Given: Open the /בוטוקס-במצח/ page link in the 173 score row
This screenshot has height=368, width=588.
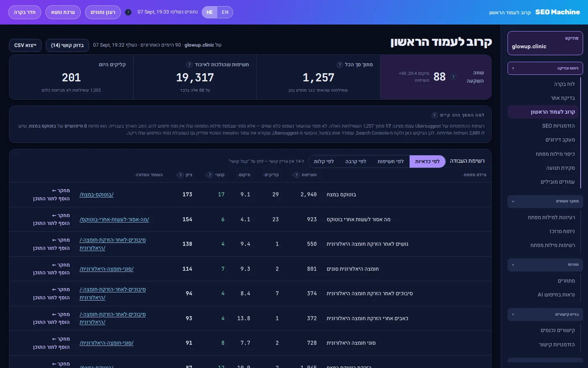Looking at the screenshot, I should tap(97, 194).
